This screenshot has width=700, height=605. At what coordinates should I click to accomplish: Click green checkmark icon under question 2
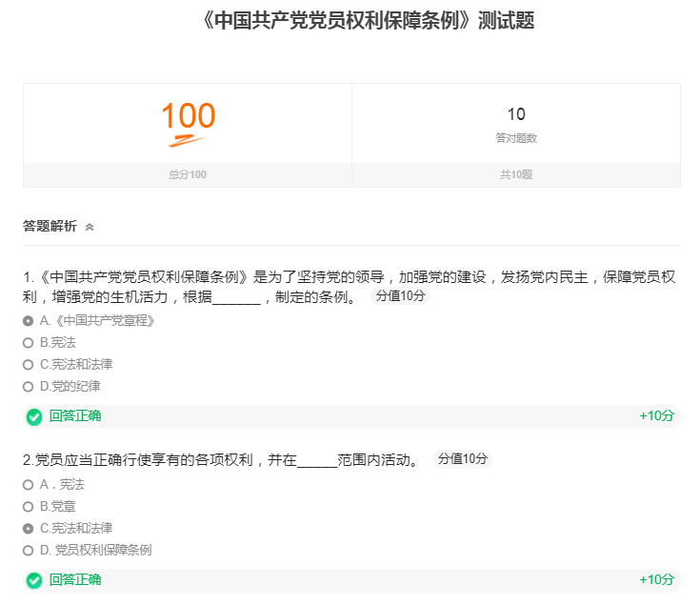(x=34, y=580)
